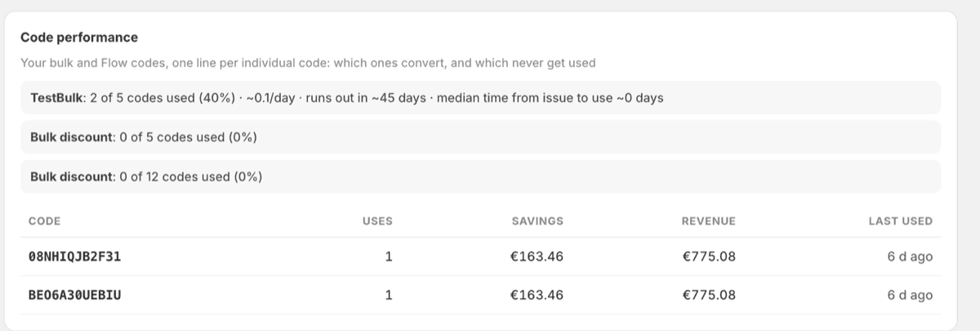Select code 08NHIQJB2F31
The image size is (980, 331).
pyautogui.click(x=75, y=257)
